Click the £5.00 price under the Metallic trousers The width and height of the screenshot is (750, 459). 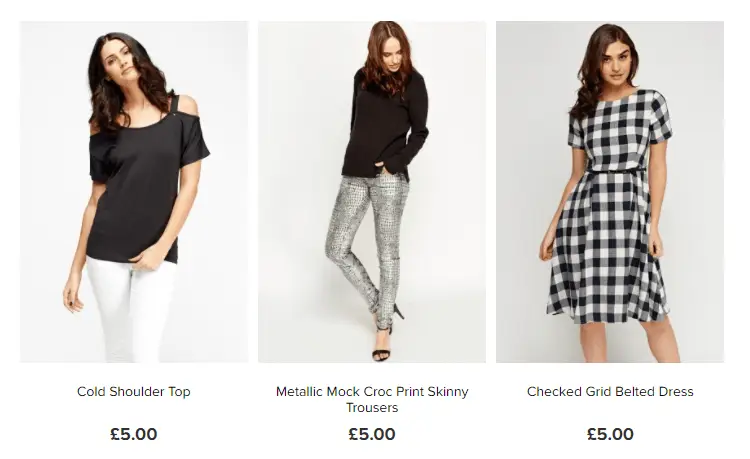[x=372, y=434]
